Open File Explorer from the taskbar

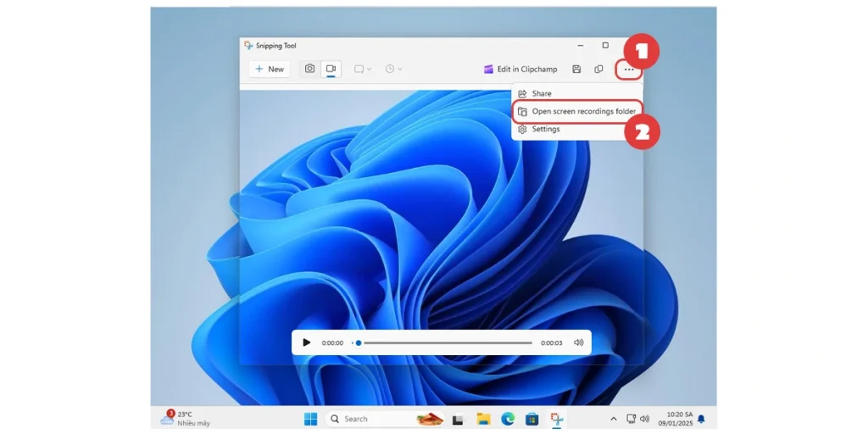(x=483, y=419)
